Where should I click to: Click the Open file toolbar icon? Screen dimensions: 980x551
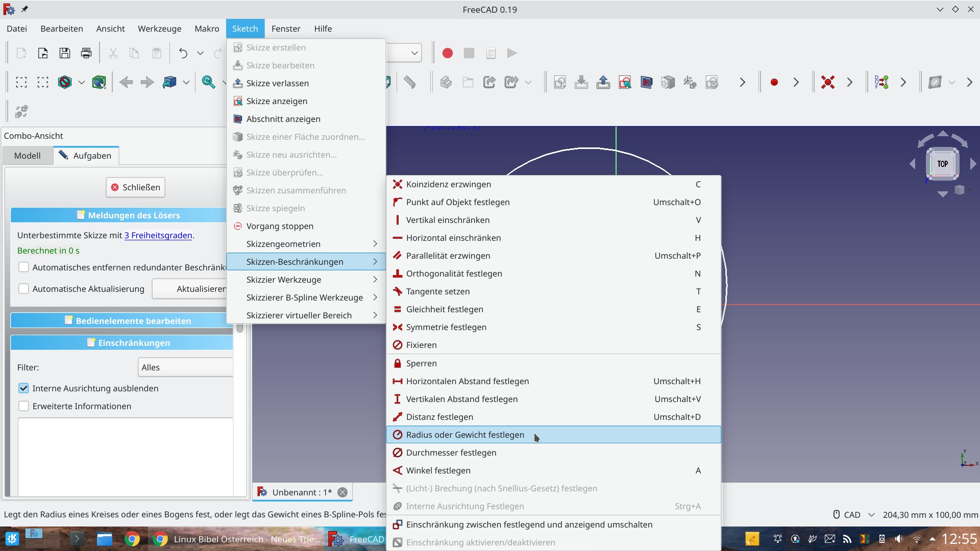[x=43, y=53]
